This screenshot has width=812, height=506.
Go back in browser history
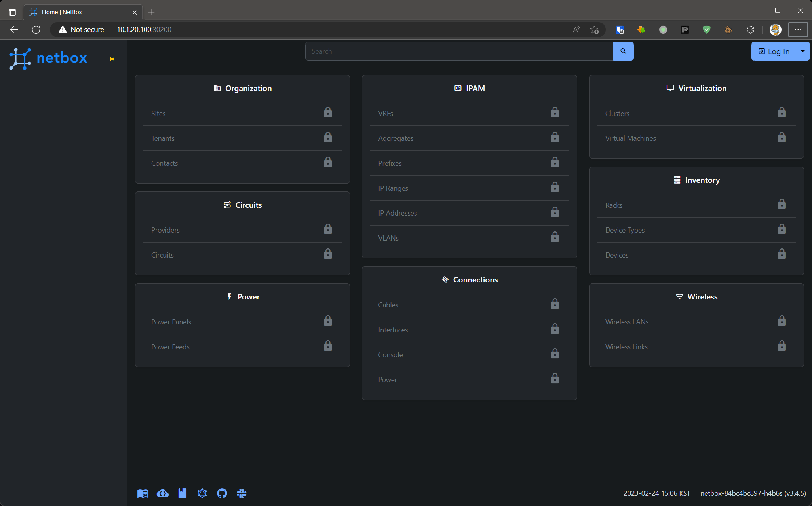pos(14,30)
